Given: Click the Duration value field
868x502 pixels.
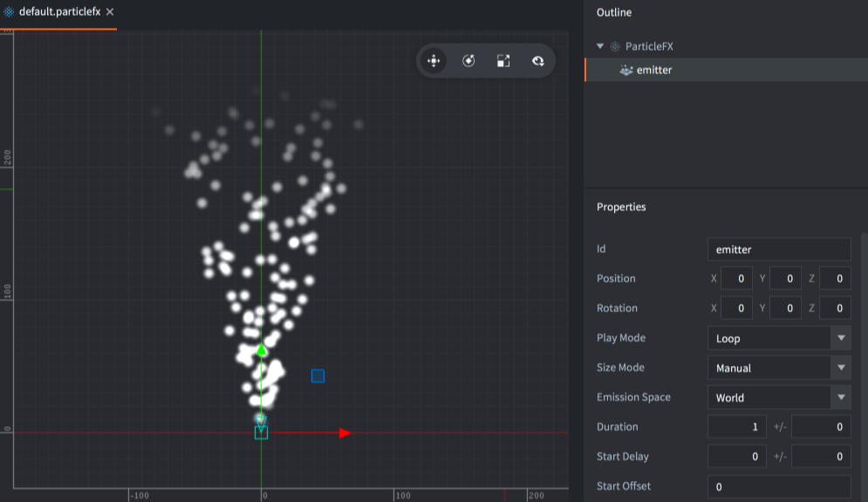Looking at the screenshot, I should [x=736, y=427].
